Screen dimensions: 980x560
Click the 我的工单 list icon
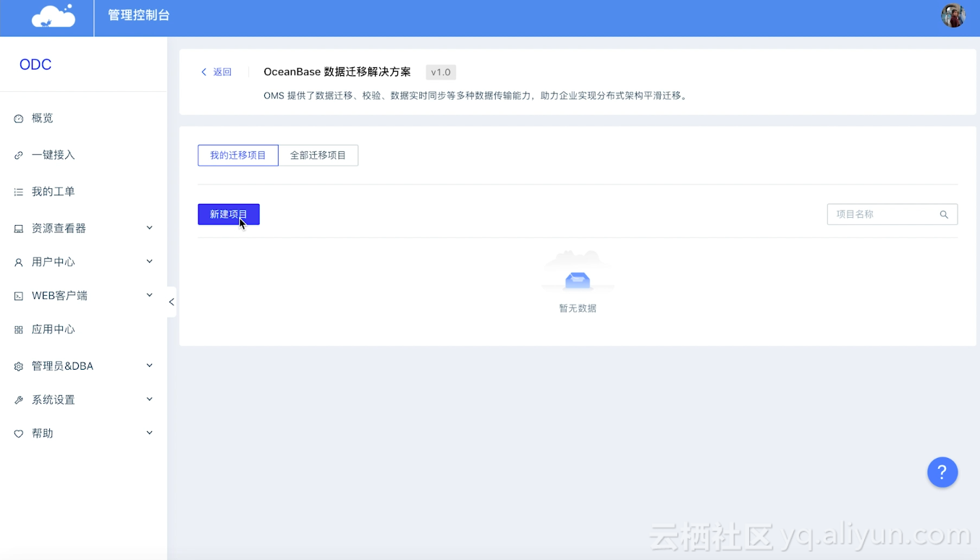click(19, 192)
